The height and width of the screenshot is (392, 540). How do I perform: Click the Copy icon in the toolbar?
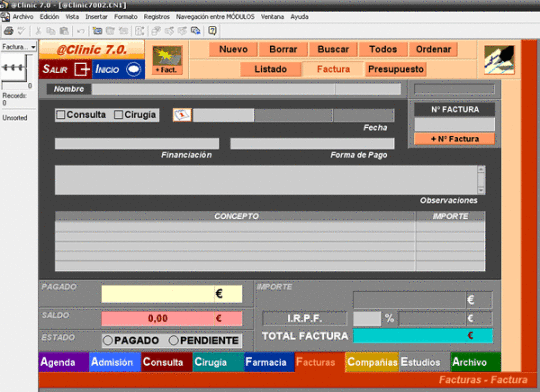tap(51, 31)
